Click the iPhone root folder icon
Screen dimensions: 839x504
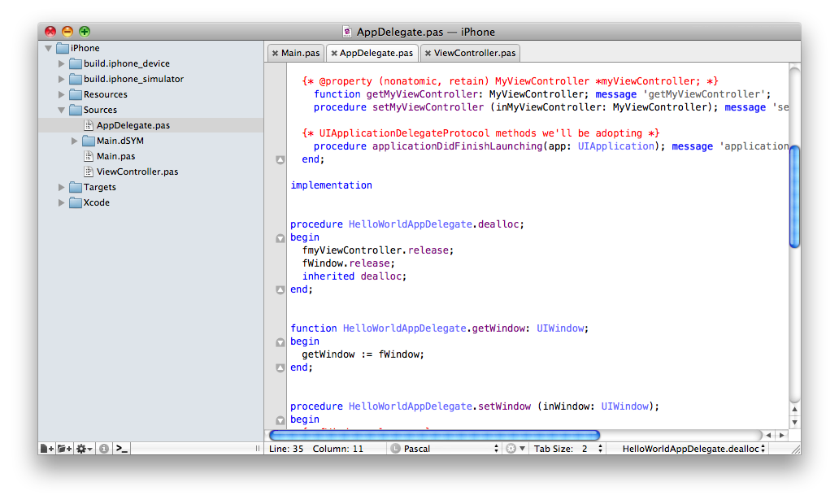point(63,48)
